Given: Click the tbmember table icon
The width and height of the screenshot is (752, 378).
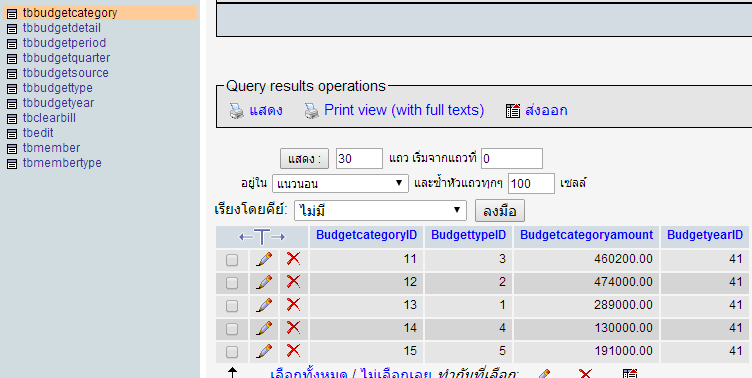Looking at the screenshot, I should click(x=12, y=149).
